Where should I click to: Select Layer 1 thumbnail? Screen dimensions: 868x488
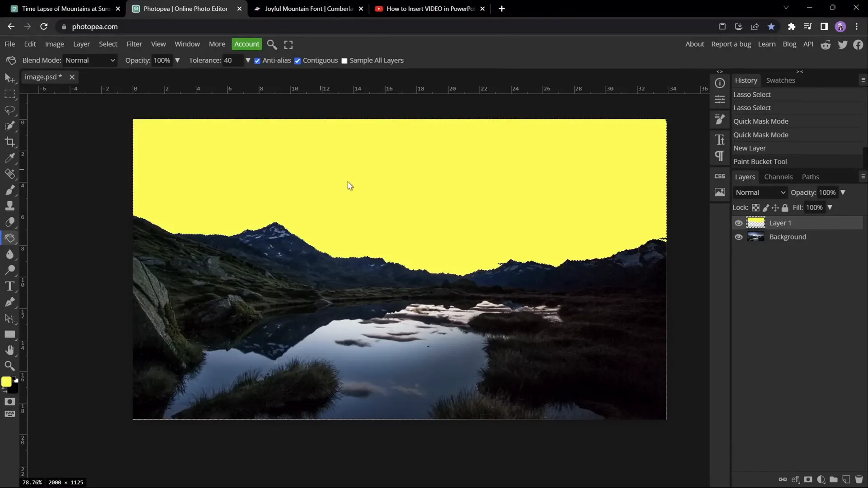click(755, 223)
